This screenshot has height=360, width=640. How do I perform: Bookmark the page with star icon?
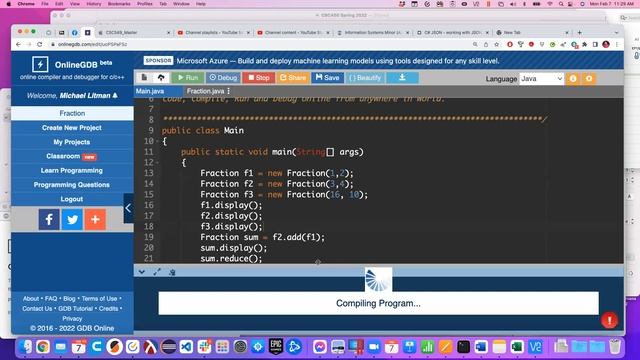tap(496, 44)
